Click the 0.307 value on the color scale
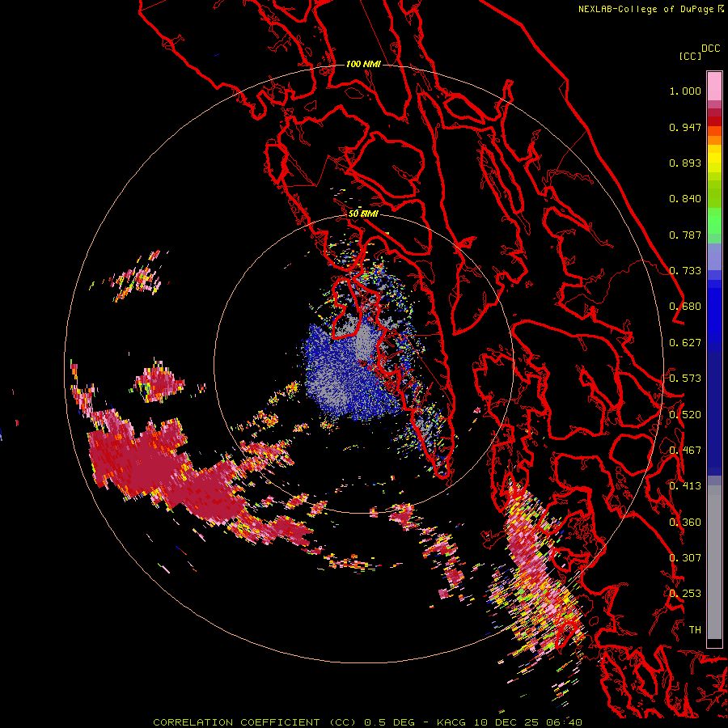The height and width of the screenshot is (728, 728). pyautogui.click(x=685, y=558)
